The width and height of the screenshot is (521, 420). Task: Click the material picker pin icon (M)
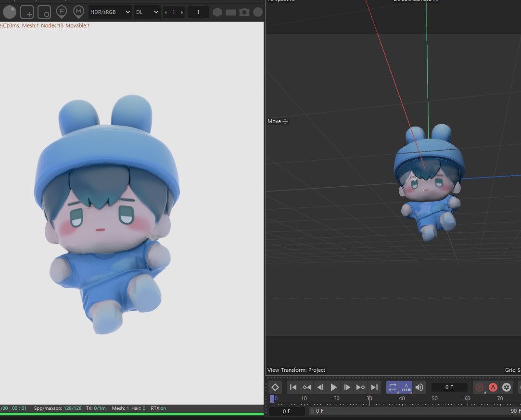pyautogui.click(x=78, y=12)
